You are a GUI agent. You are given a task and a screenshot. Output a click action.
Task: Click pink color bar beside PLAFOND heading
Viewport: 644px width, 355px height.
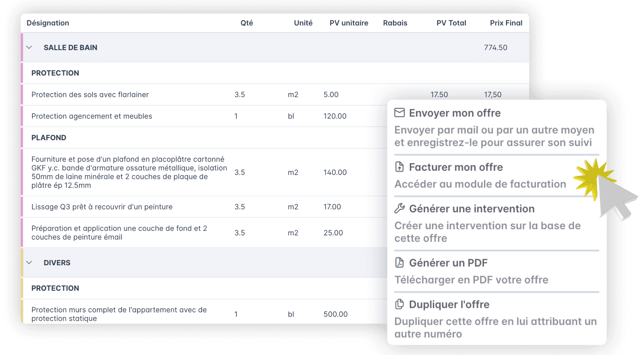(x=22, y=138)
